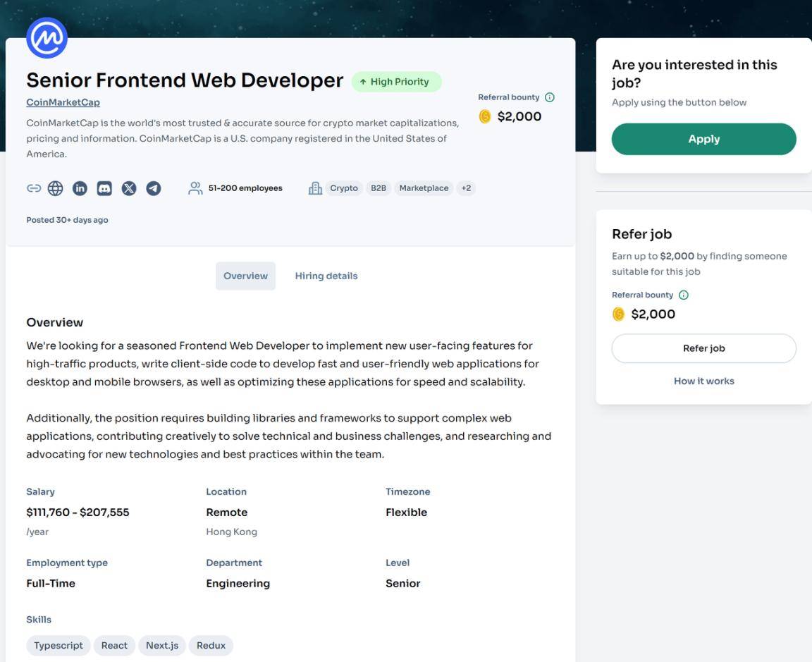Open the How it works link
The width and height of the screenshot is (812, 662).
(703, 381)
